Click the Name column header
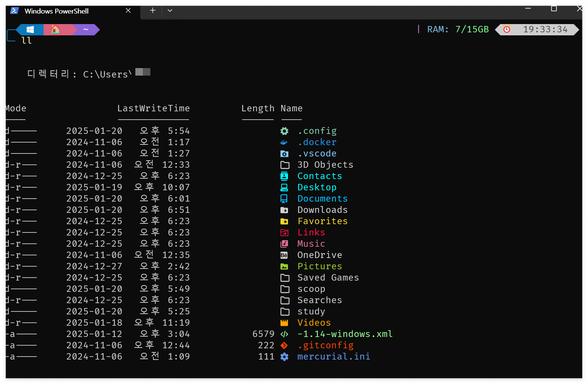The width and height of the screenshot is (588, 384). point(291,108)
